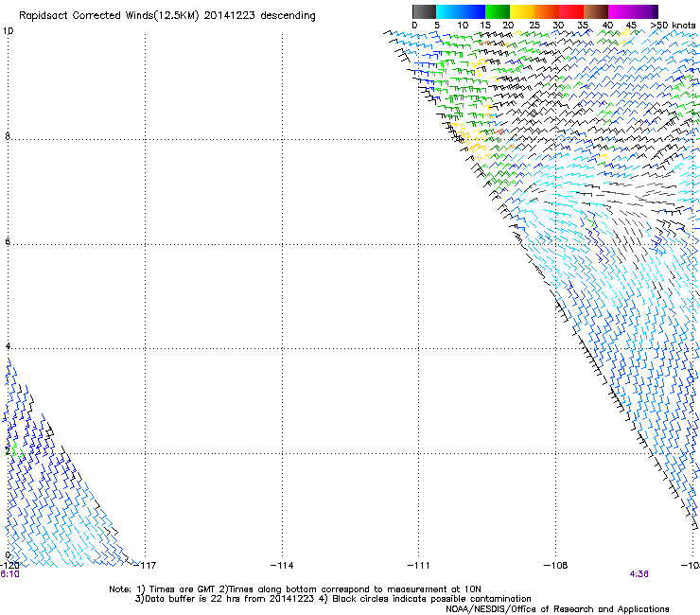Viewport: 700px width, 615px height.
Task: Click the legend number 40
Action: [x=607, y=26]
